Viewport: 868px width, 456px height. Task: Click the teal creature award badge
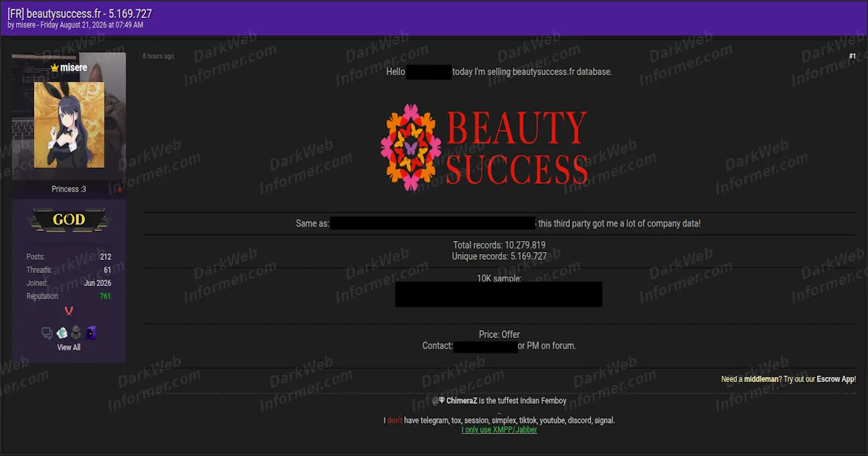coord(62,333)
